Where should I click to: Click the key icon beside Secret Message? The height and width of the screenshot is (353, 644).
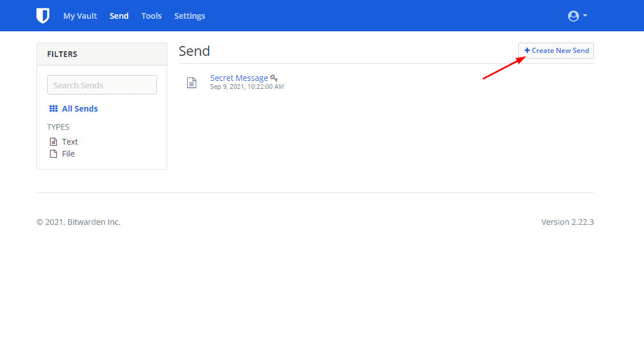pyautogui.click(x=274, y=78)
